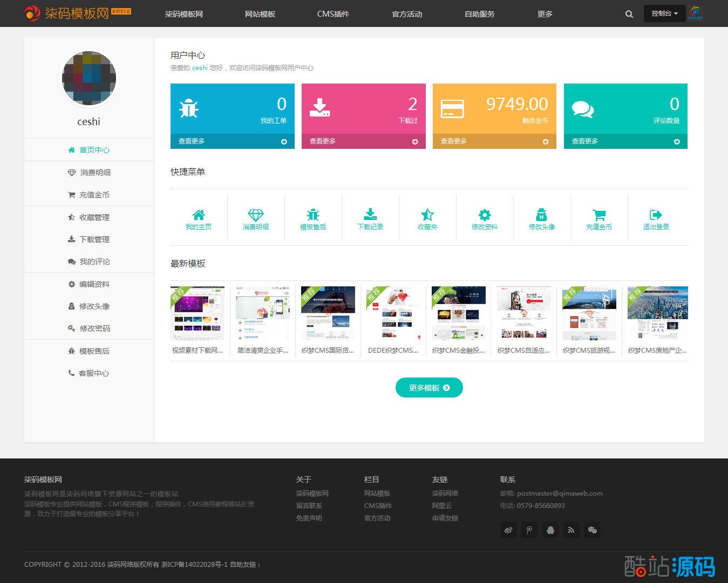Image resolution: width=728 pixels, height=583 pixels.
Task: Click the ceshi user avatar image
Action: [x=89, y=78]
